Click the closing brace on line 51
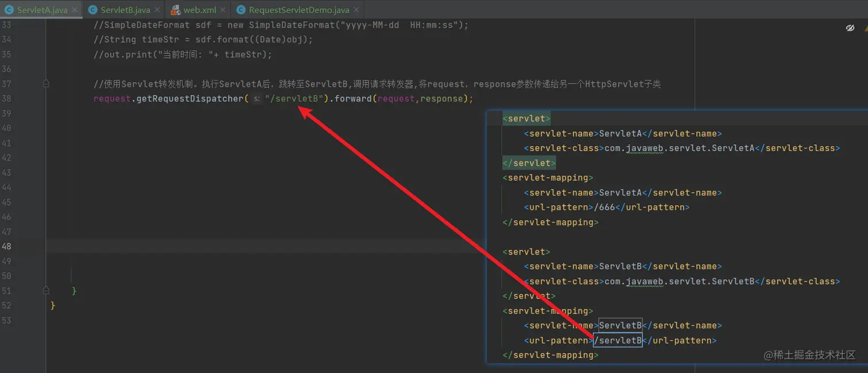 click(75, 291)
